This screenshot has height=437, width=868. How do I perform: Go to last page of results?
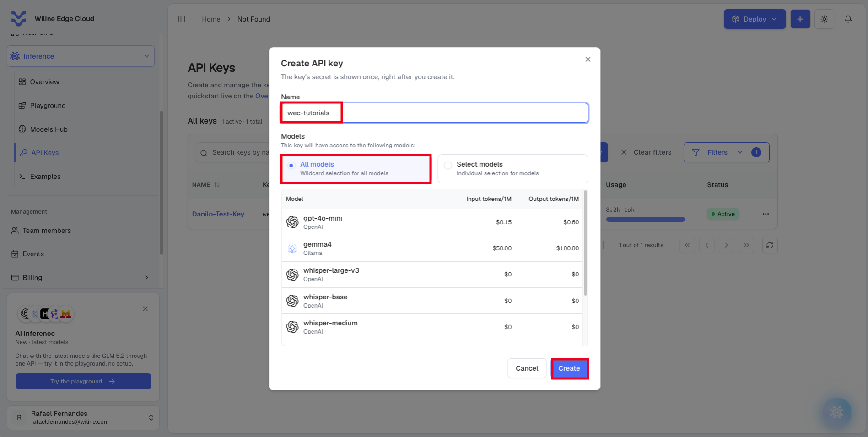[746, 245]
